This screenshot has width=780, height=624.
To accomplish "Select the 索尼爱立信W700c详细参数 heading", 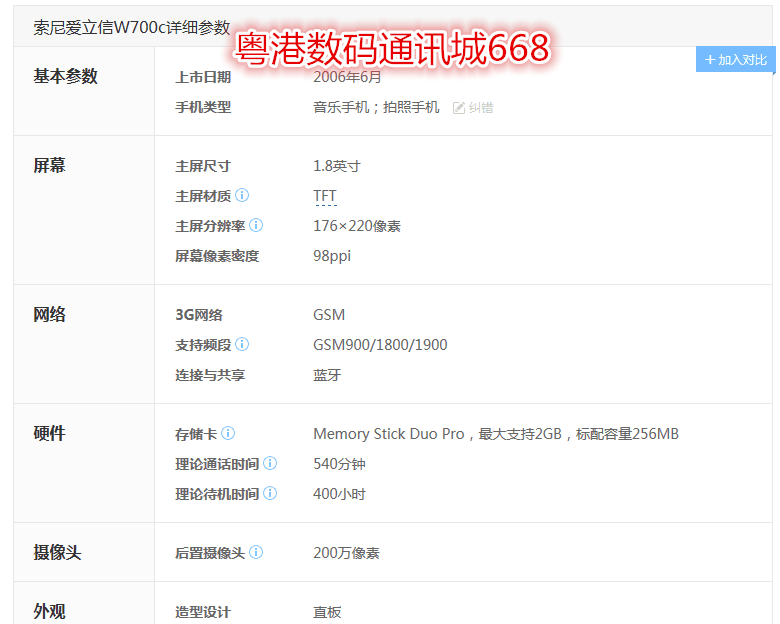I will point(132,27).
